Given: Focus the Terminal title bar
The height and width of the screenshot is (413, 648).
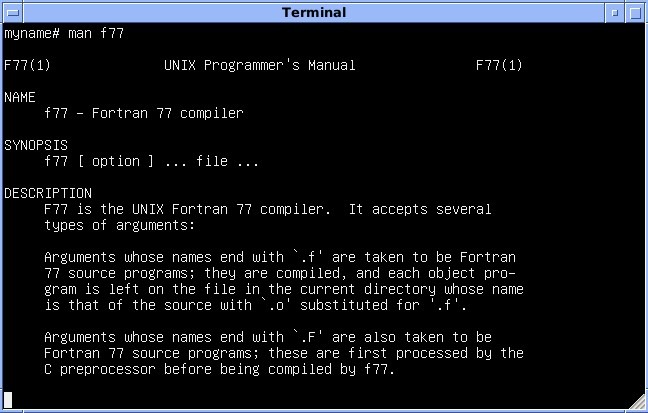Looking at the screenshot, I should (x=314, y=12).
